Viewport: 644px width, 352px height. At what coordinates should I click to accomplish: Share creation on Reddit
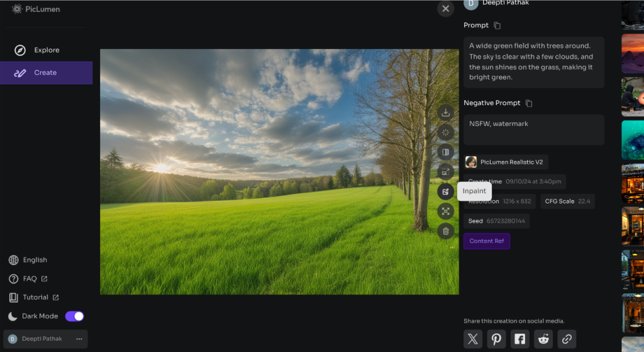tap(543, 339)
